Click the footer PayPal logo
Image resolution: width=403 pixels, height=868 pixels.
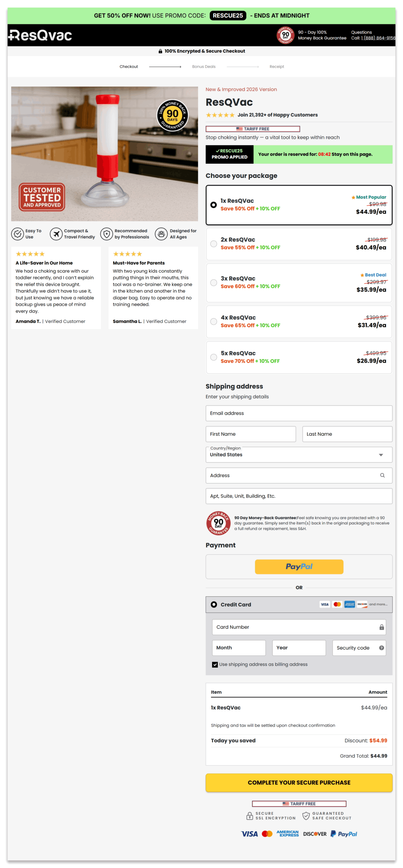(344, 834)
